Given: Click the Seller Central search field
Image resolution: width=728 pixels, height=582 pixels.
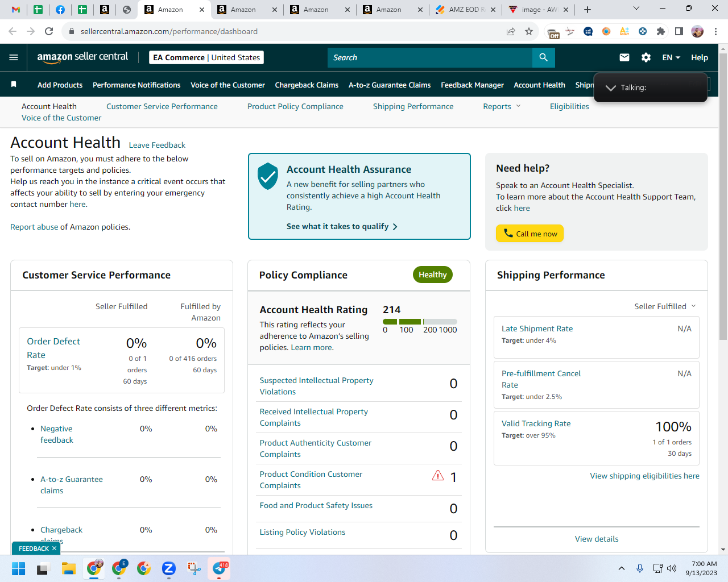Looking at the screenshot, I should [430, 57].
